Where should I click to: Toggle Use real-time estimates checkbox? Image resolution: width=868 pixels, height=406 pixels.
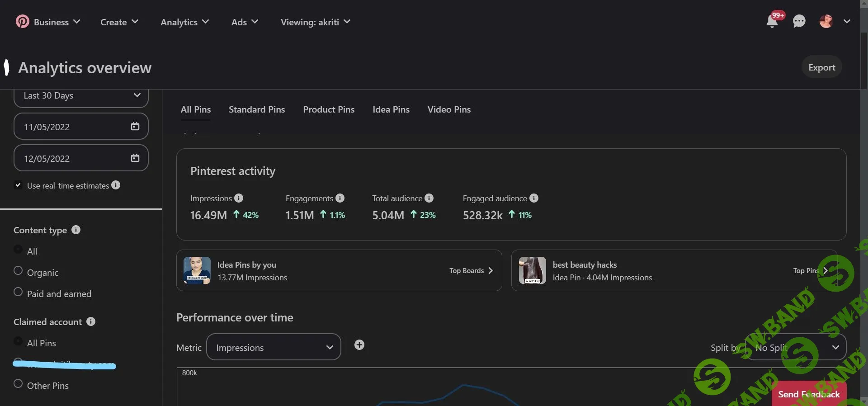tap(18, 185)
